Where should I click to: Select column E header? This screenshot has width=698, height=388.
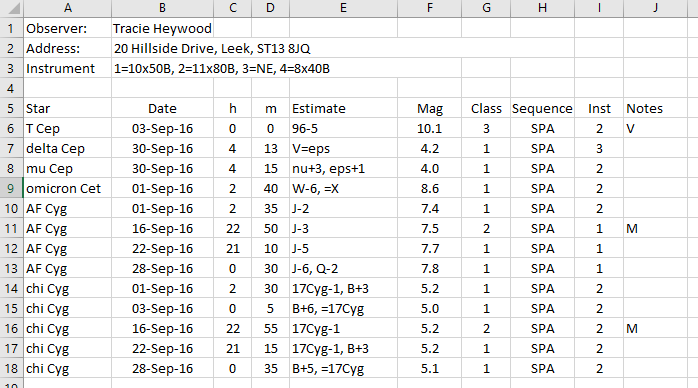343,8
